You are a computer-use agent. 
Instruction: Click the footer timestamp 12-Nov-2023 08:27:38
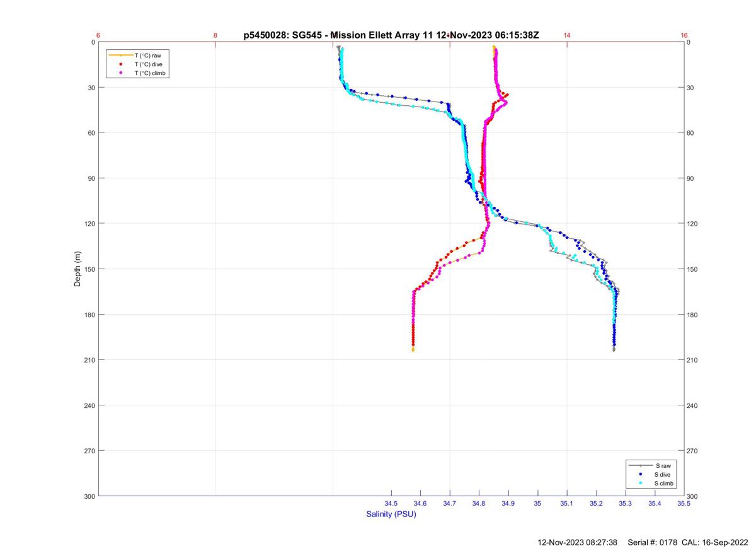(577, 542)
